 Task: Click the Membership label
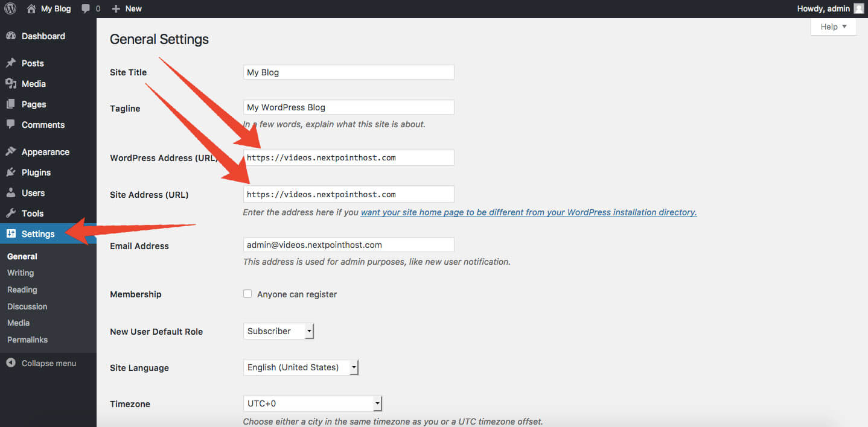click(136, 294)
